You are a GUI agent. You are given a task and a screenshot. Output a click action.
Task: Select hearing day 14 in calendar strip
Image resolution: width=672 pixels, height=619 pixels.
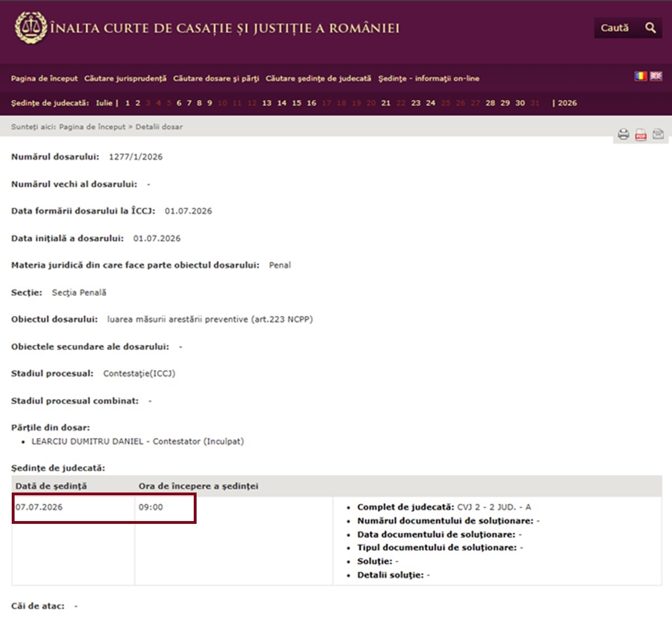[x=282, y=103]
